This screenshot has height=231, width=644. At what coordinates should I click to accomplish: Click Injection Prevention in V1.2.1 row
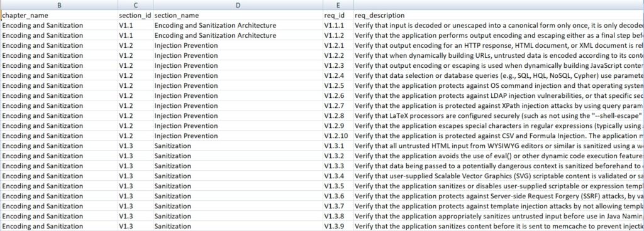[238, 45]
